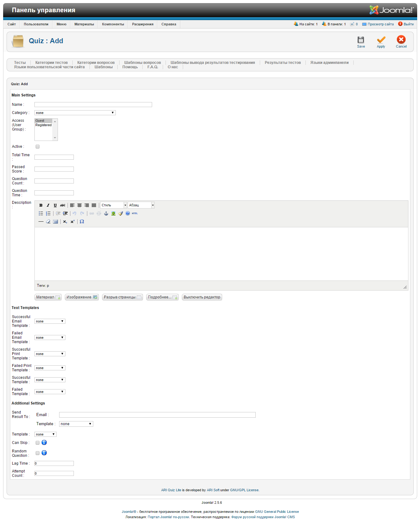The width and height of the screenshot is (420, 526).
Task: Click the Материал editor button
Action: [48, 297]
